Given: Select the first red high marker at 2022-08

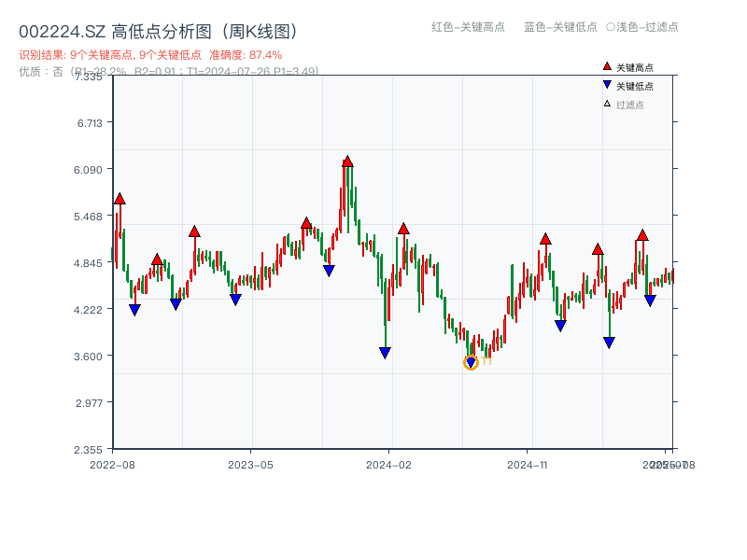Looking at the screenshot, I should tap(120, 199).
